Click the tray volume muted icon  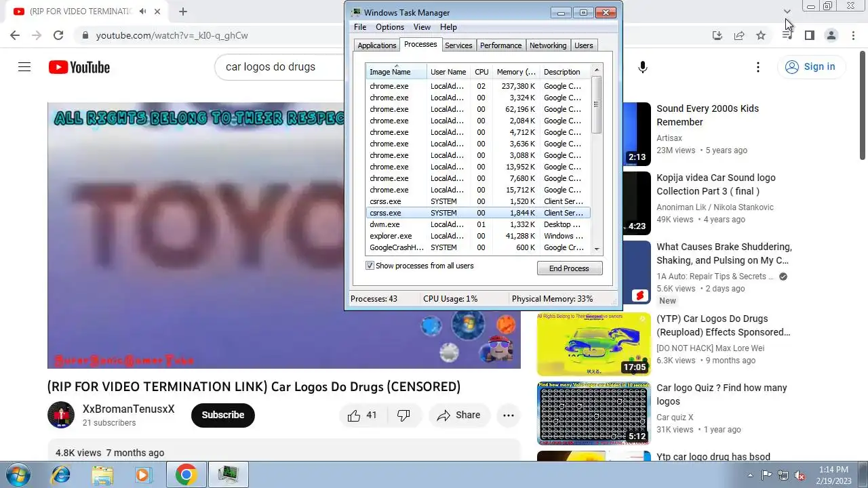(800, 475)
